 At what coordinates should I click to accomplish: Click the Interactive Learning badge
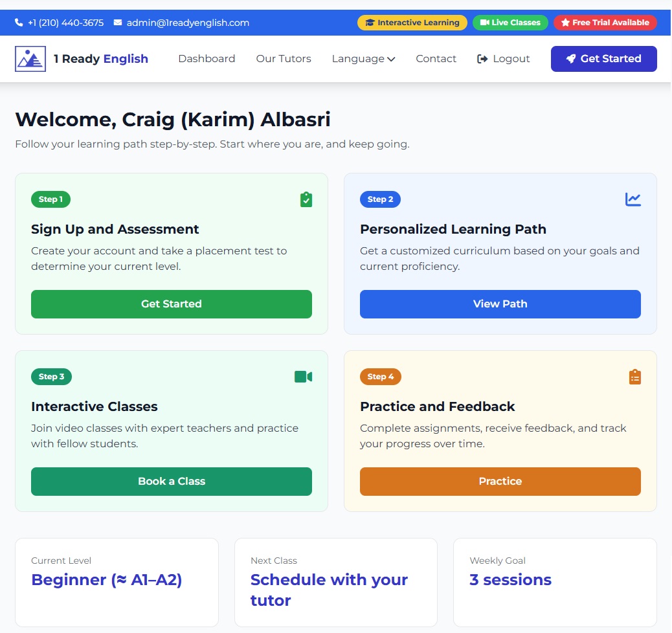point(412,23)
